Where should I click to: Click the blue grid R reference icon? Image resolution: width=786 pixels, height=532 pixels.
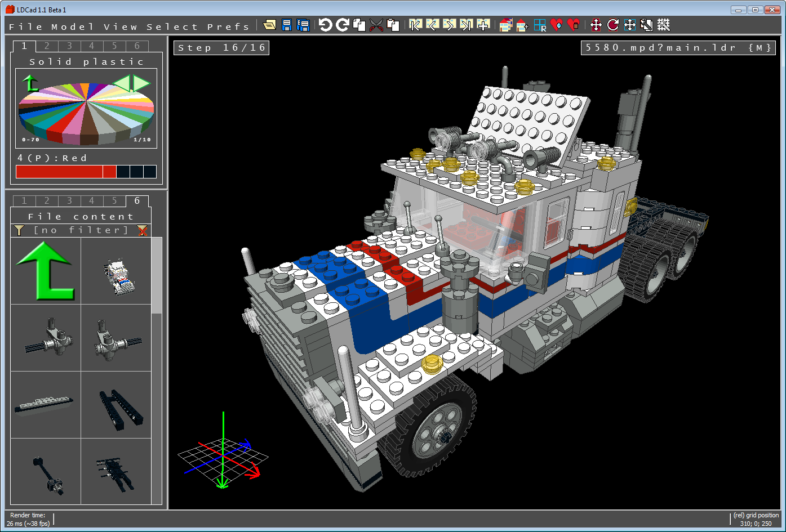(x=540, y=25)
